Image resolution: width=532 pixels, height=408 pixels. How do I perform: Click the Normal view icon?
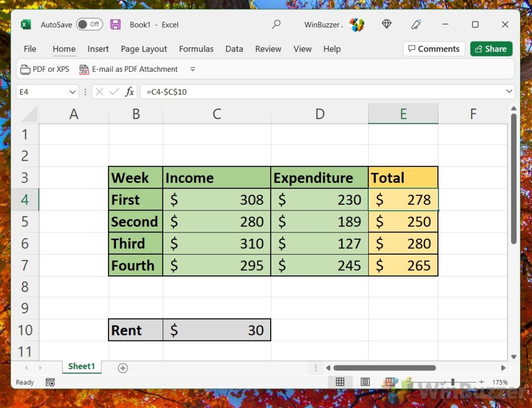pyautogui.click(x=340, y=381)
